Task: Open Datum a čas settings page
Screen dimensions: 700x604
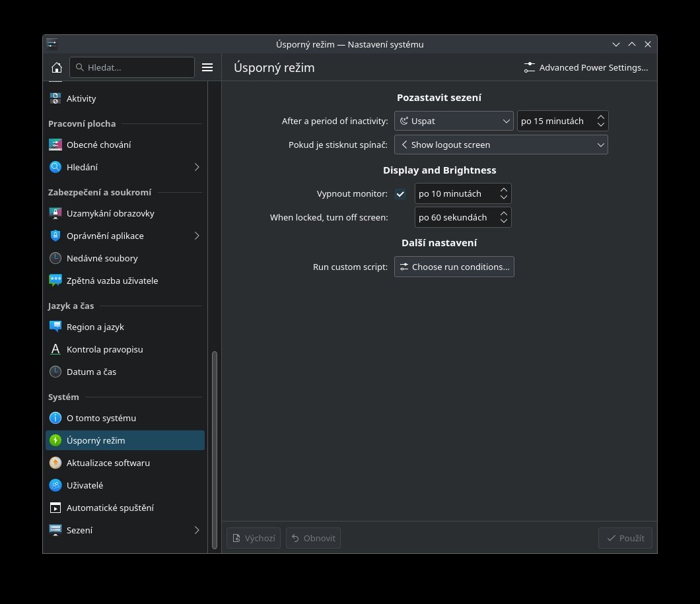Action: [x=91, y=372]
